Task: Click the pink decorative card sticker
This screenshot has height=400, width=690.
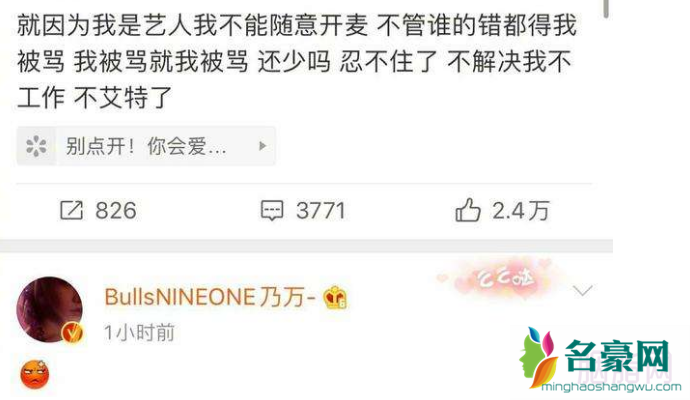Action: point(495,279)
